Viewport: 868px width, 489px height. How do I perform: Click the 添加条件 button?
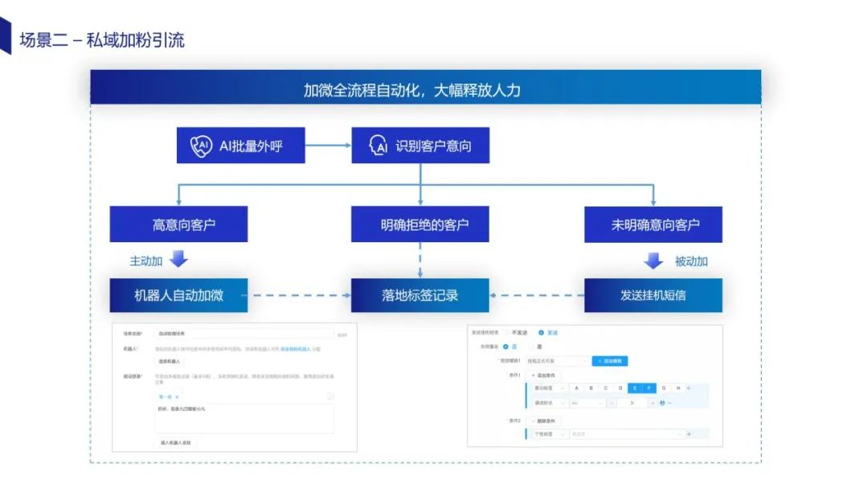coord(545,375)
